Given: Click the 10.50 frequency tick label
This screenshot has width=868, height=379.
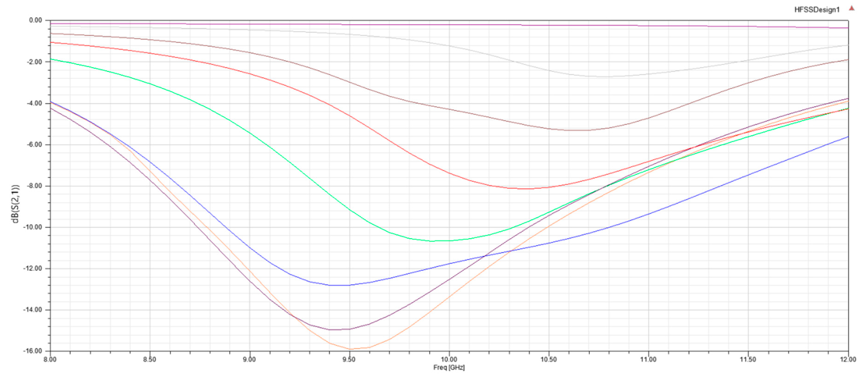Looking at the screenshot, I should pos(549,360).
